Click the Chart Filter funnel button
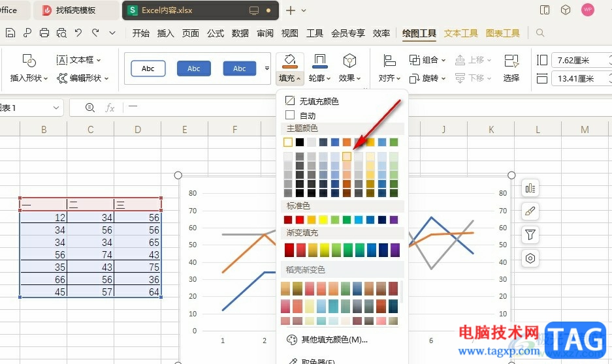The height and width of the screenshot is (364, 612). (530, 235)
